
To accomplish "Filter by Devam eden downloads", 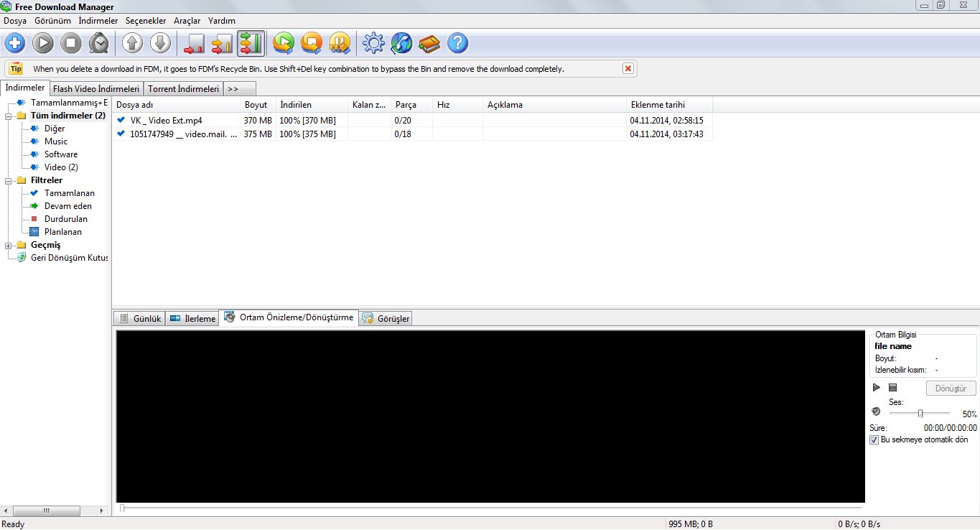I will tap(68, 206).
